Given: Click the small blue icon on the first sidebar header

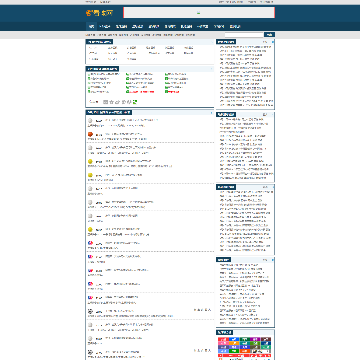Looking at the screenshot, I should tap(273, 42).
